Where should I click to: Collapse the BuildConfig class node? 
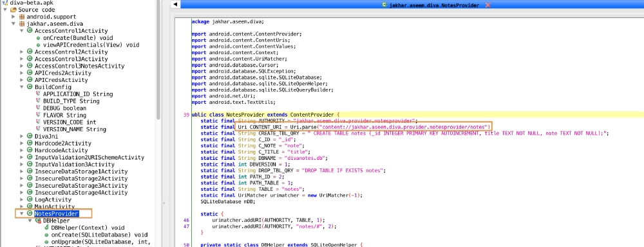point(22,87)
